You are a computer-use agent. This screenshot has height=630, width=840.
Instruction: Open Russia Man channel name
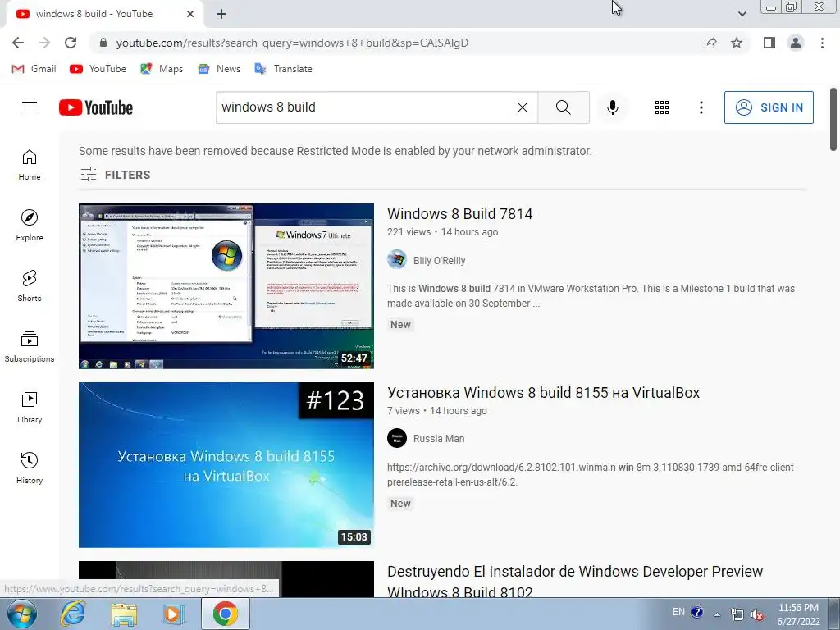click(x=439, y=438)
